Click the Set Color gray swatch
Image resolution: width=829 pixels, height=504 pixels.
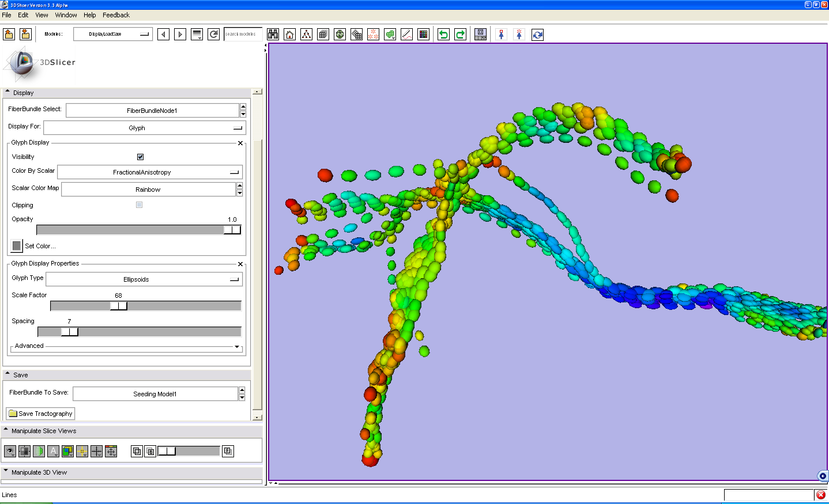click(17, 246)
